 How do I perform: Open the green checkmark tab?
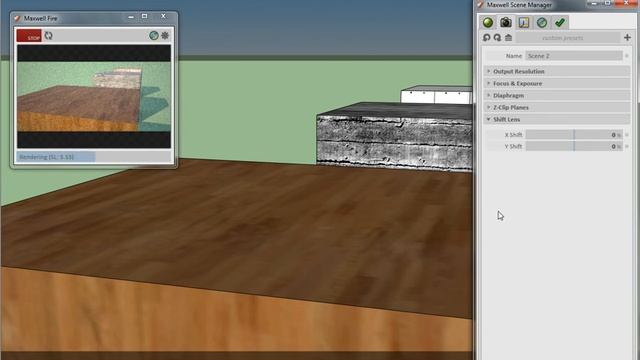pos(560,22)
